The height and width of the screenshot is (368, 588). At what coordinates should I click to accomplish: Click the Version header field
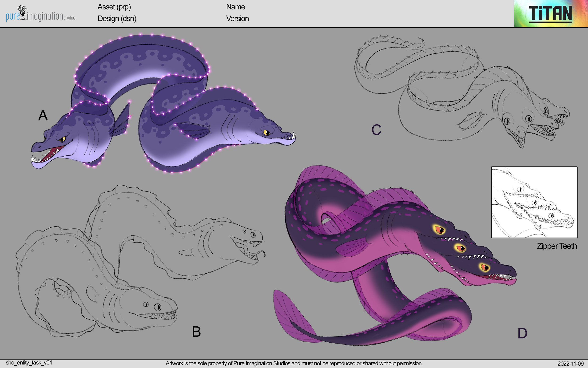pos(238,19)
